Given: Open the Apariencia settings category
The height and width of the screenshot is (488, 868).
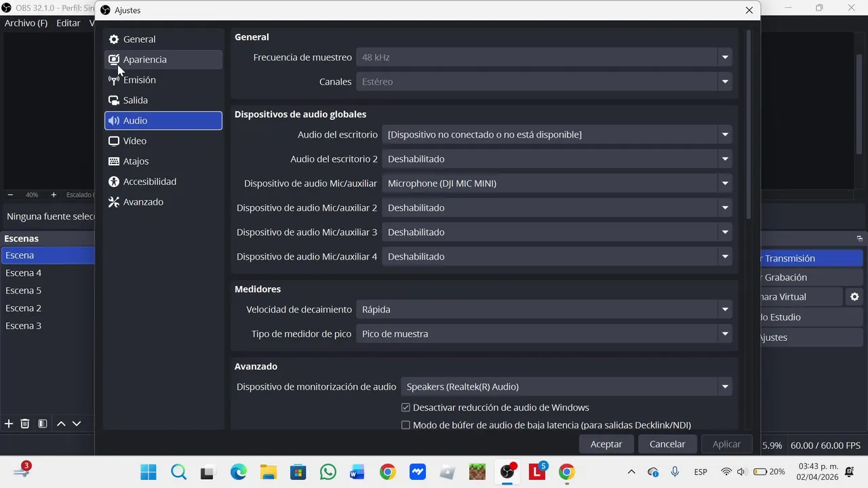Looking at the screenshot, I should click(163, 60).
